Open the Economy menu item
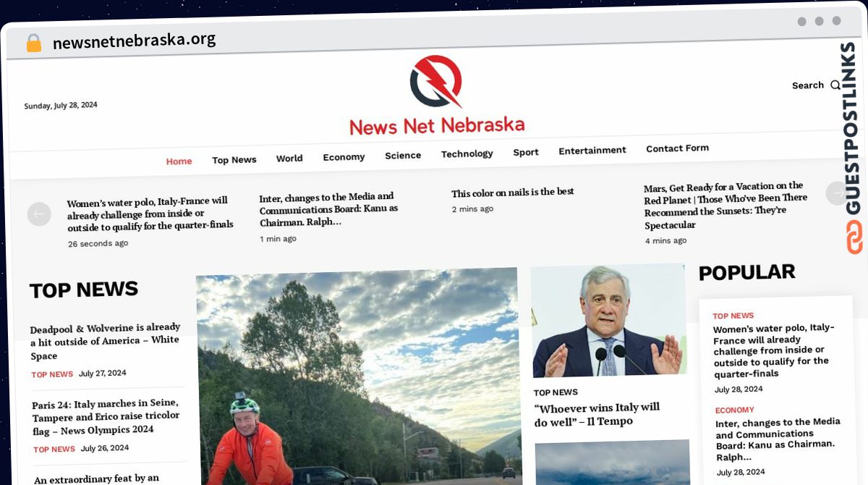 pos(344,157)
